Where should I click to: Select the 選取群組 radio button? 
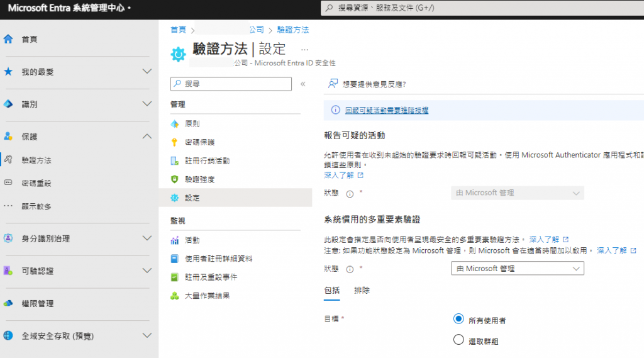pos(458,340)
